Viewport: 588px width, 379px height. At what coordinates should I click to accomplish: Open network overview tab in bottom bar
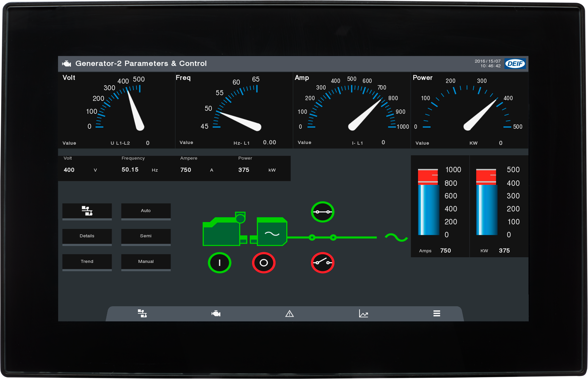tap(142, 313)
